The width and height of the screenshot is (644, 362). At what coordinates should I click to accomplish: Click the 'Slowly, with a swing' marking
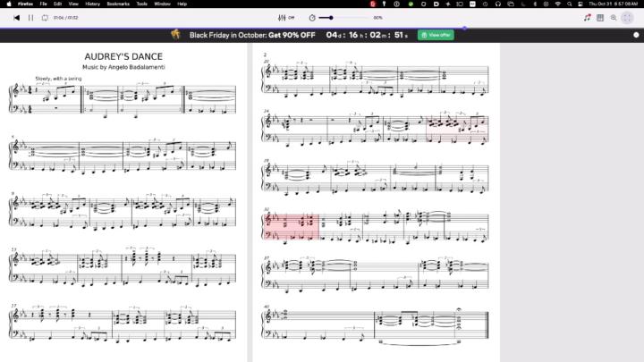click(58, 79)
